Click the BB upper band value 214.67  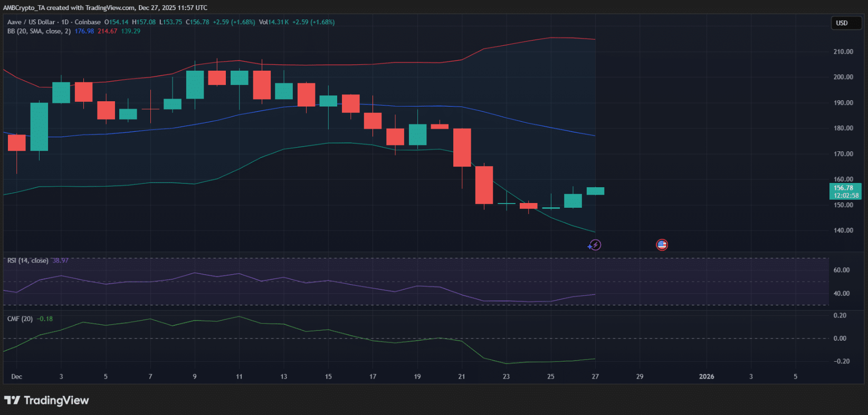click(107, 31)
